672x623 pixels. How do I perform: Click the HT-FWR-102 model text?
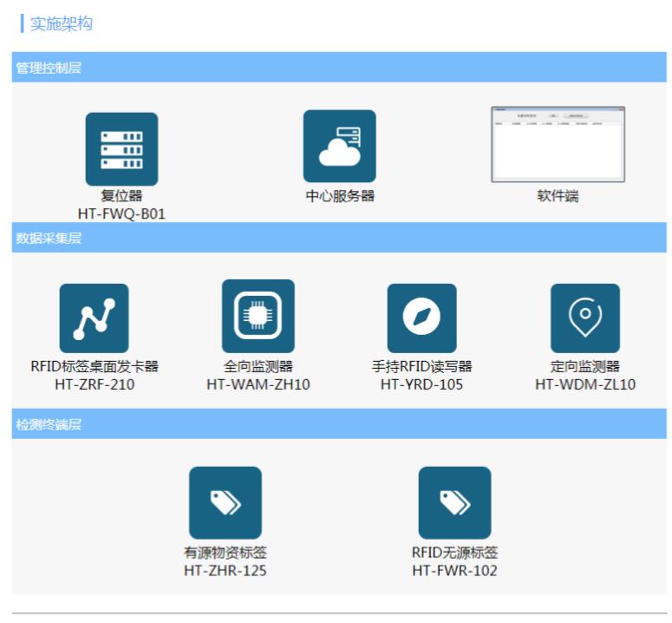[454, 571]
